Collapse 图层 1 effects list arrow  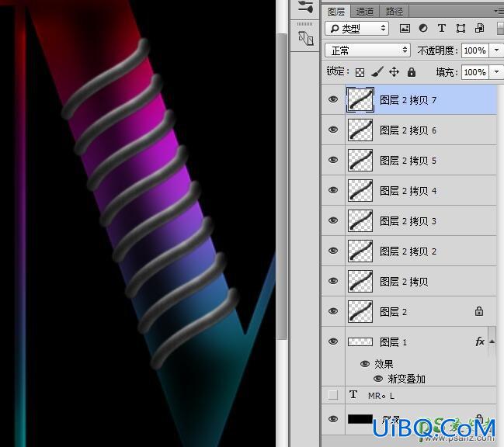(492, 341)
